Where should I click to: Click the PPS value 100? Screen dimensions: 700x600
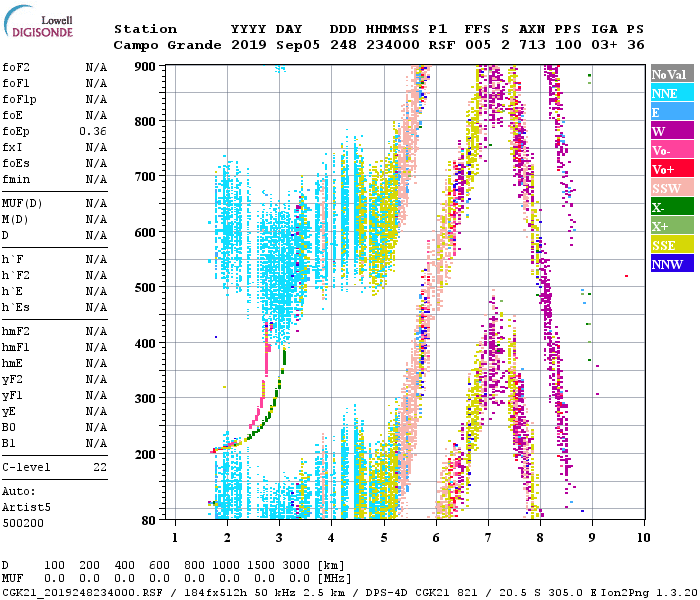click(x=568, y=45)
